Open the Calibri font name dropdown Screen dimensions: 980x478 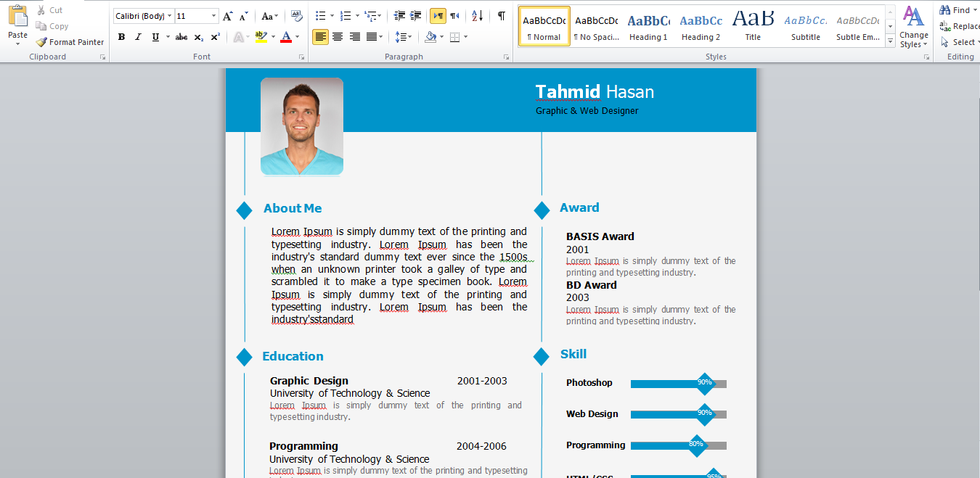170,16
